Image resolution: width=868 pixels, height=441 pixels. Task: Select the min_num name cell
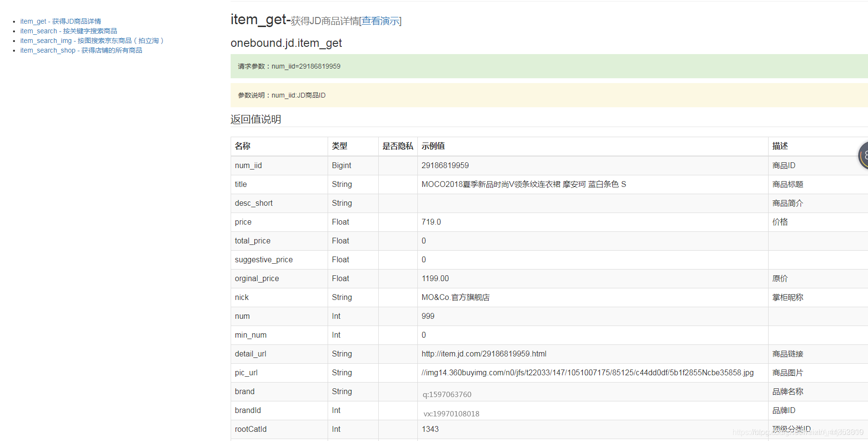click(279, 335)
